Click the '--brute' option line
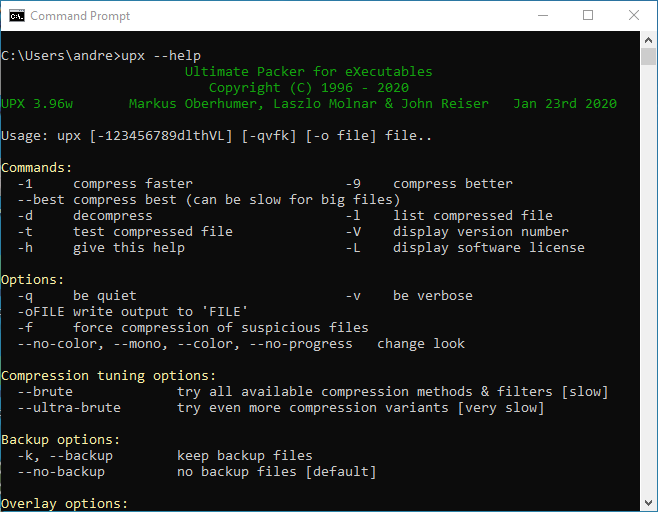 coord(313,392)
